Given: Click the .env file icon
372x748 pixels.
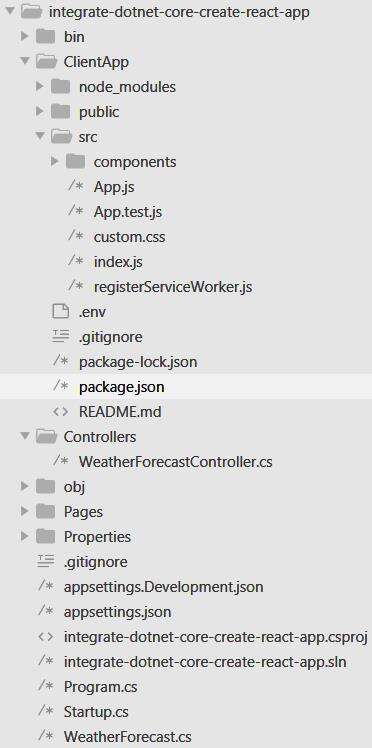Looking at the screenshot, I should [60, 312].
